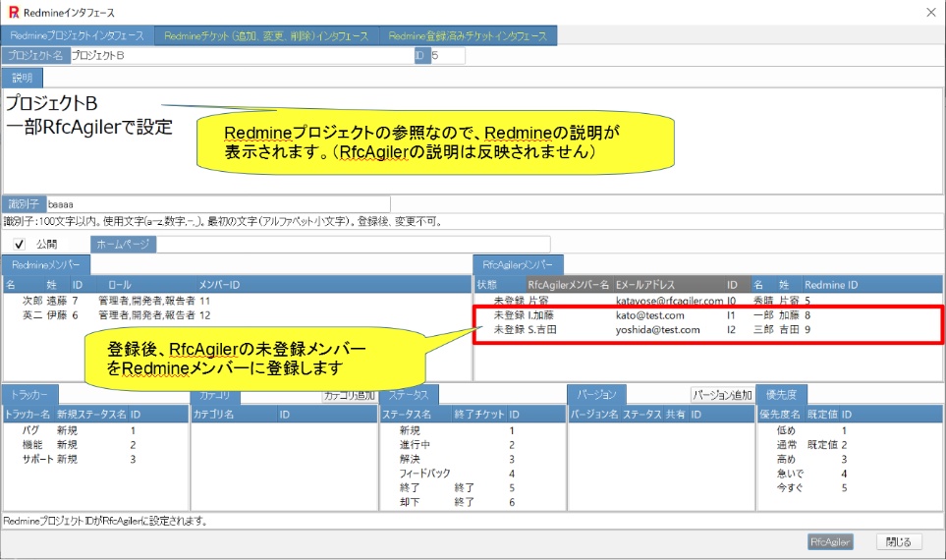Open Redmine登録済みチケットインタフェース tab
Image resolution: width=946 pixels, height=560 pixels.
click(468, 35)
